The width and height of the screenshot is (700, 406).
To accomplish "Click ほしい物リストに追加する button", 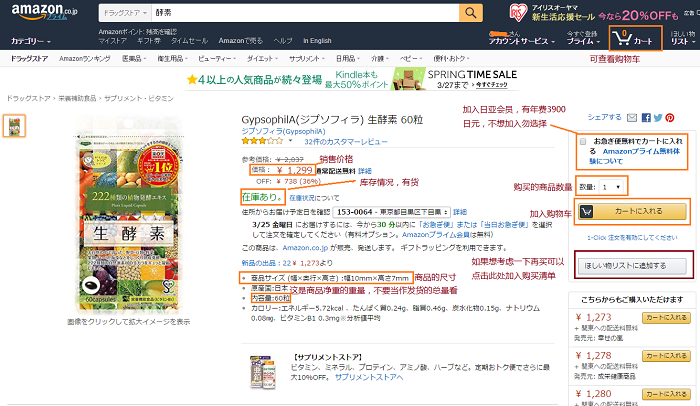I will (x=632, y=266).
